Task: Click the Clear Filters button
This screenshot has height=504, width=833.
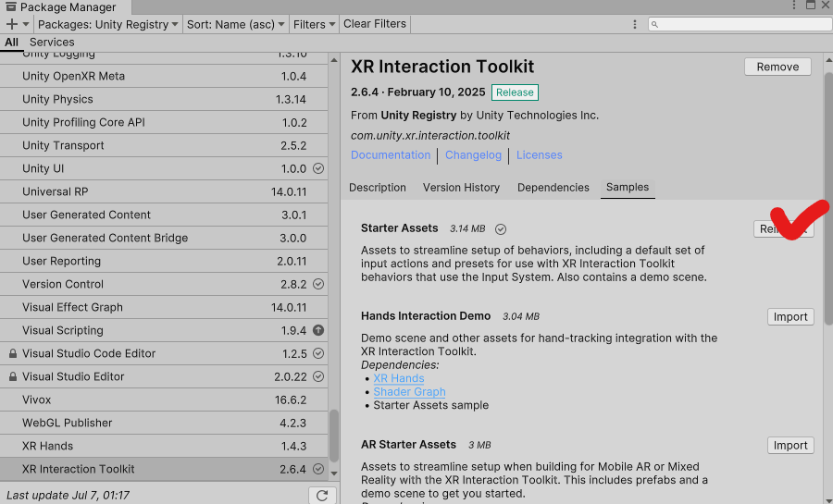Action: pyautogui.click(x=375, y=24)
